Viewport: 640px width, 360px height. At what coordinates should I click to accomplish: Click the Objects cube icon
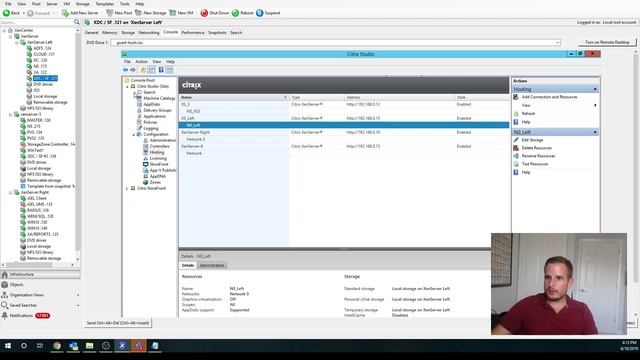coord(5,285)
